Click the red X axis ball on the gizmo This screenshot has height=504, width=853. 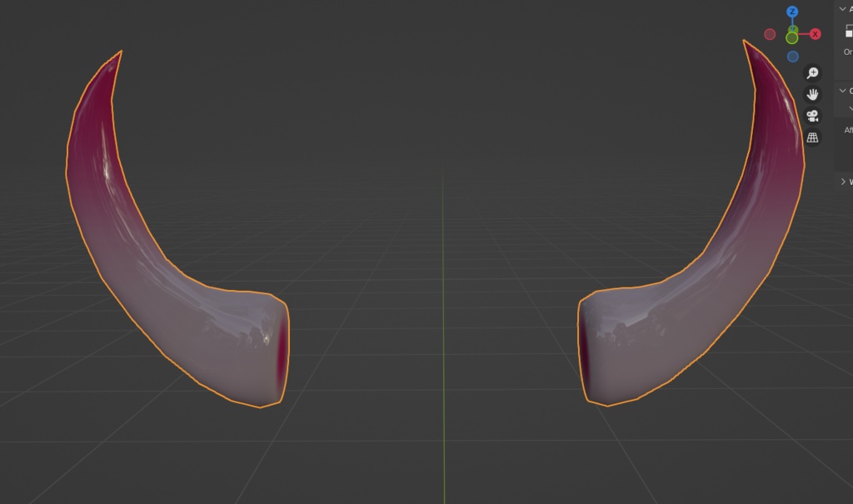tap(814, 33)
